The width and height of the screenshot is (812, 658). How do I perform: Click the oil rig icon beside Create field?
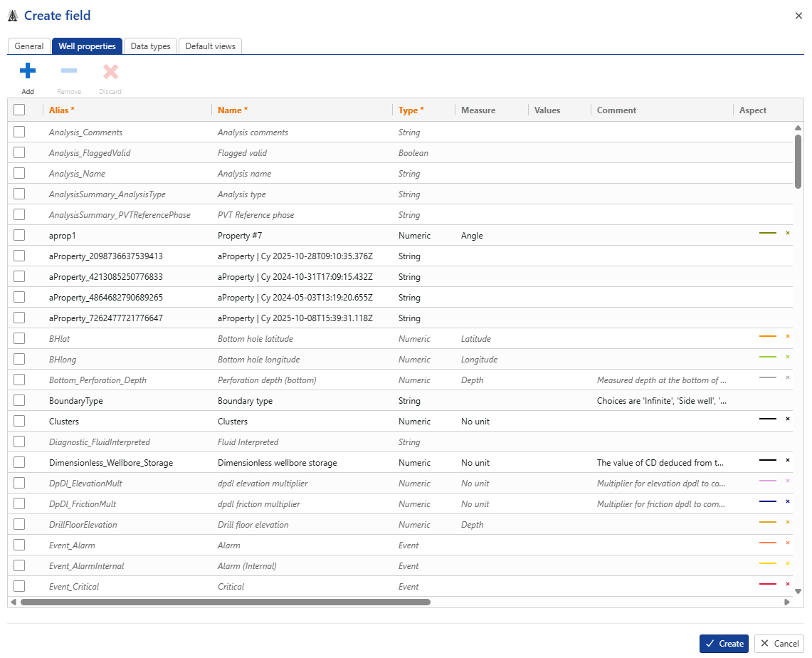(13, 16)
